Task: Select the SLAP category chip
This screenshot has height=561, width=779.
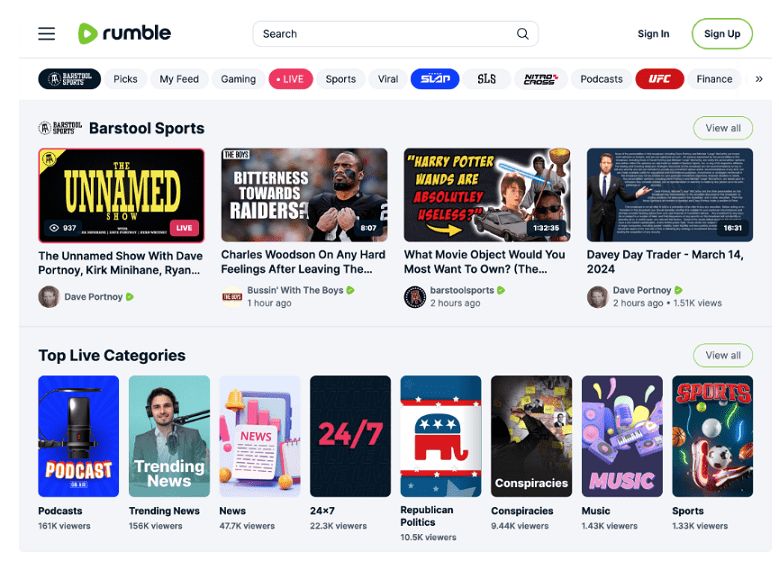Action: [435, 79]
